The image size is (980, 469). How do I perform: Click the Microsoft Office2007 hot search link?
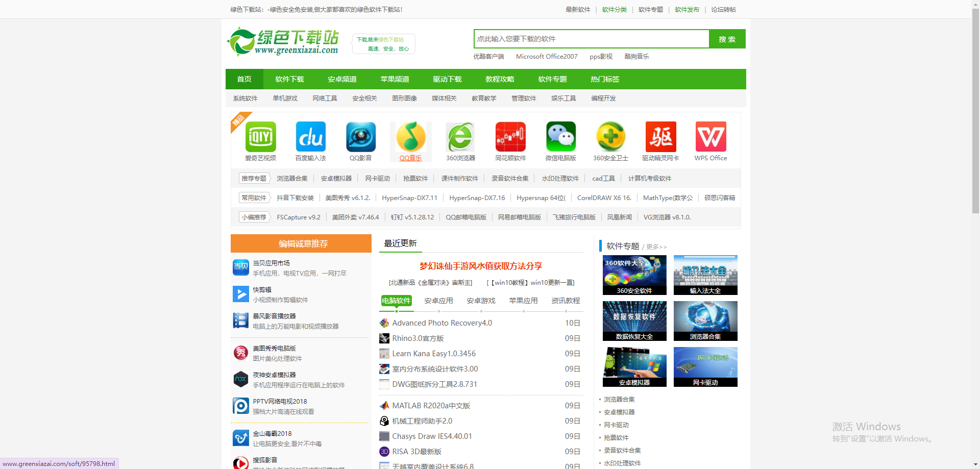tap(547, 57)
